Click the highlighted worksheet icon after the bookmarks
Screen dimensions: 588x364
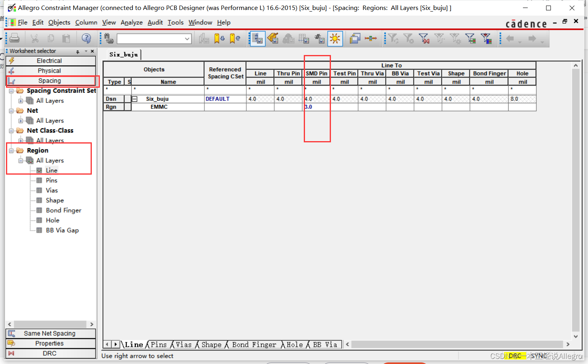tap(257, 38)
